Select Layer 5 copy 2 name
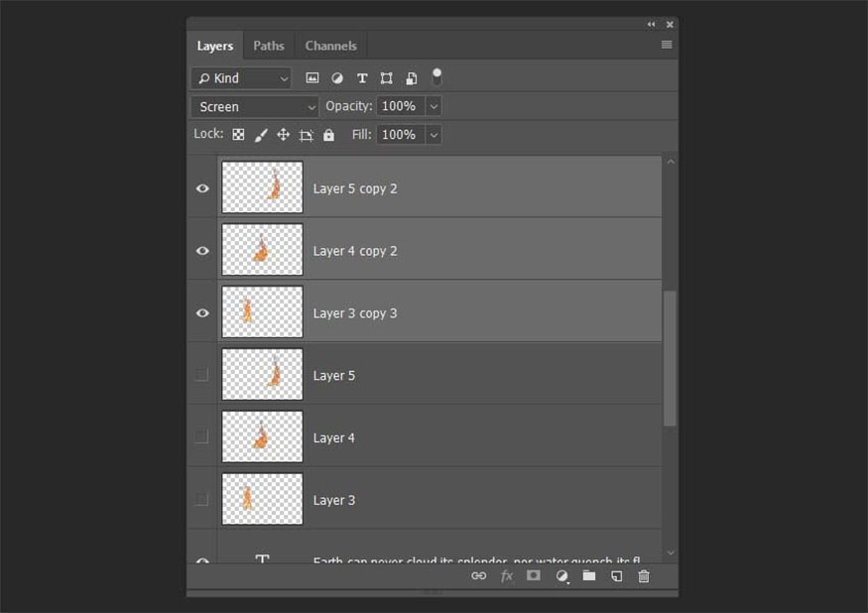The image size is (868, 613). point(355,188)
